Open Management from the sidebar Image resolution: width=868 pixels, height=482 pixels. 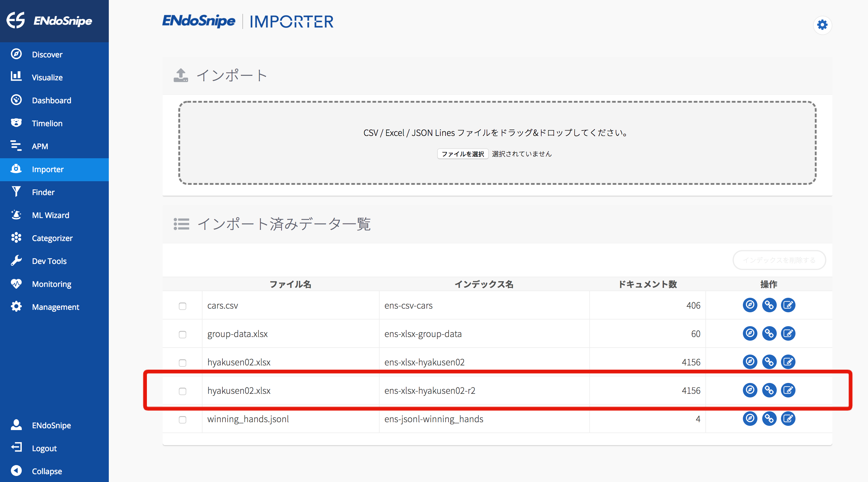[54, 307]
